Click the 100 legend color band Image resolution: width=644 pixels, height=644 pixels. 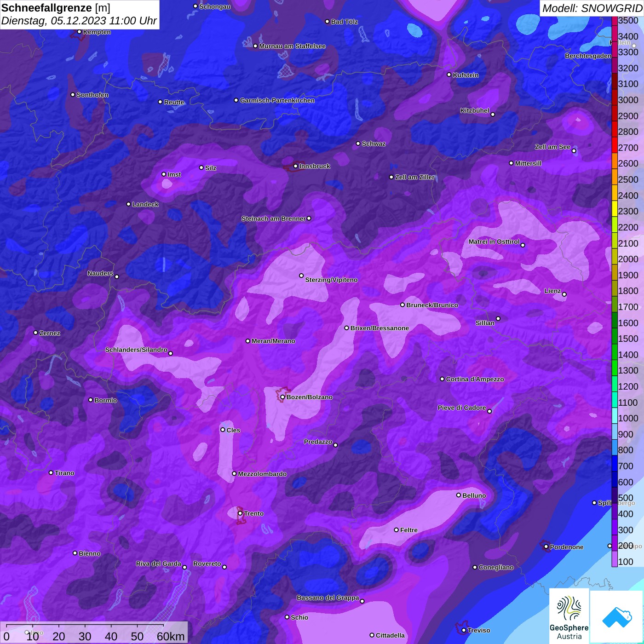click(614, 558)
